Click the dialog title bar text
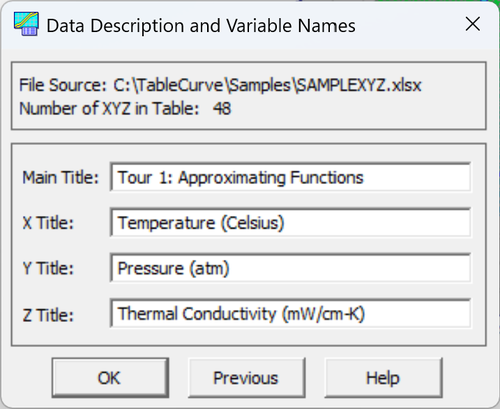The width and height of the screenshot is (500, 409). 201,26
